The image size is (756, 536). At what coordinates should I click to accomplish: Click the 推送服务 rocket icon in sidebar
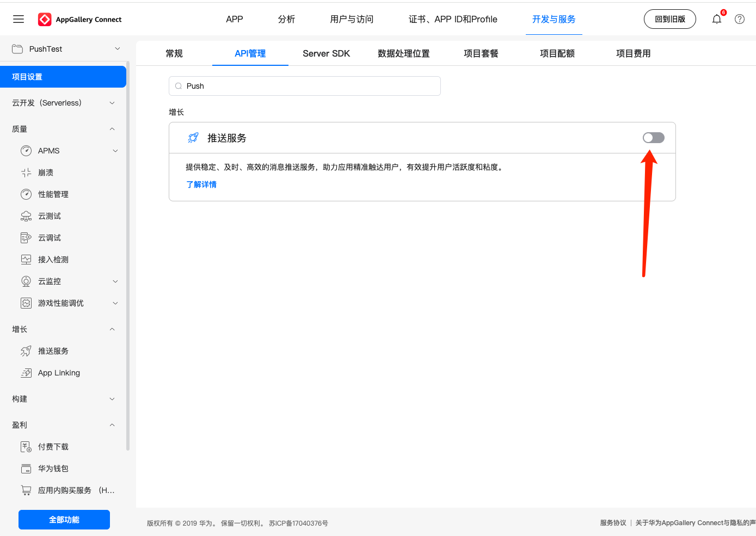pyautogui.click(x=26, y=351)
